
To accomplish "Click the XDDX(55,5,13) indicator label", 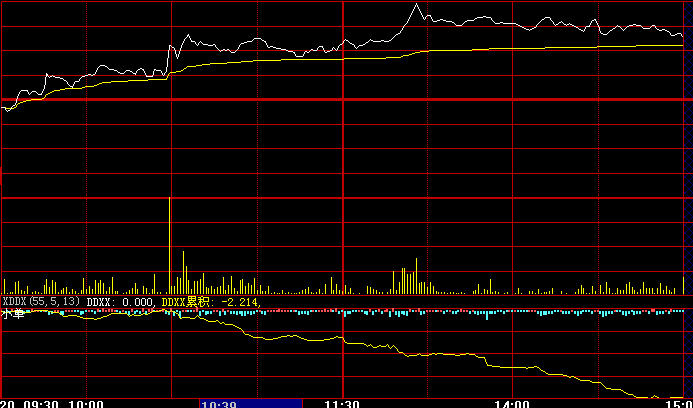I will 41,302.
